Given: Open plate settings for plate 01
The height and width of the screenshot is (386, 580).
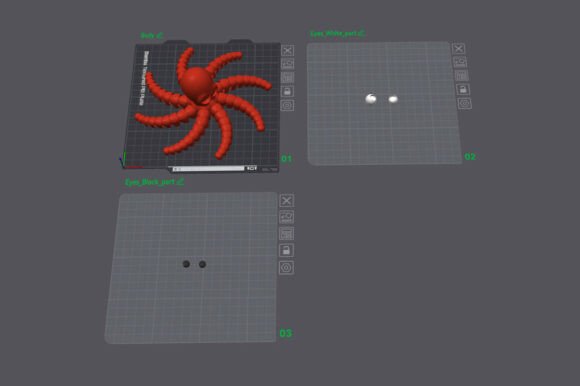Looking at the screenshot, I should pyautogui.click(x=288, y=105).
